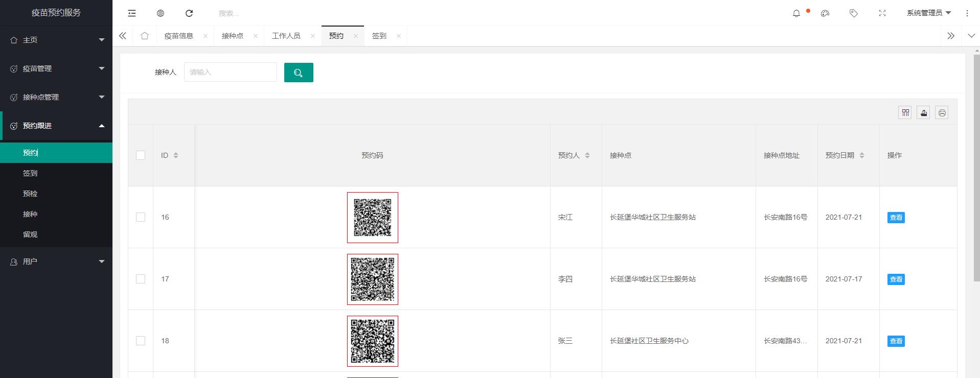Open the vertical three-dot more menu
This screenshot has height=378, width=980.
point(967,13)
